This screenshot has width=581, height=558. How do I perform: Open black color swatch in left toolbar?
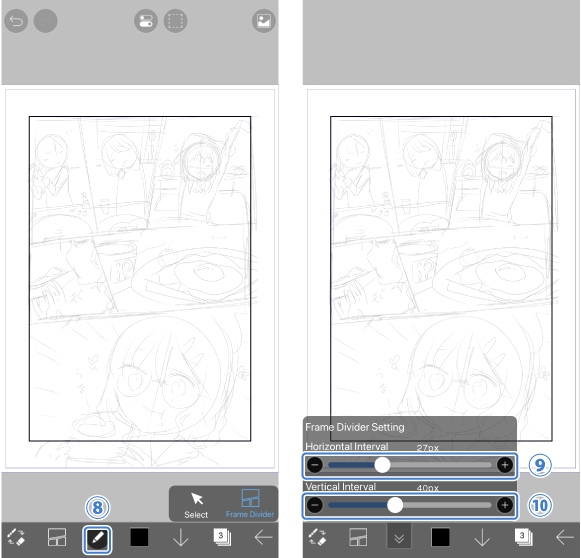tap(139, 537)
